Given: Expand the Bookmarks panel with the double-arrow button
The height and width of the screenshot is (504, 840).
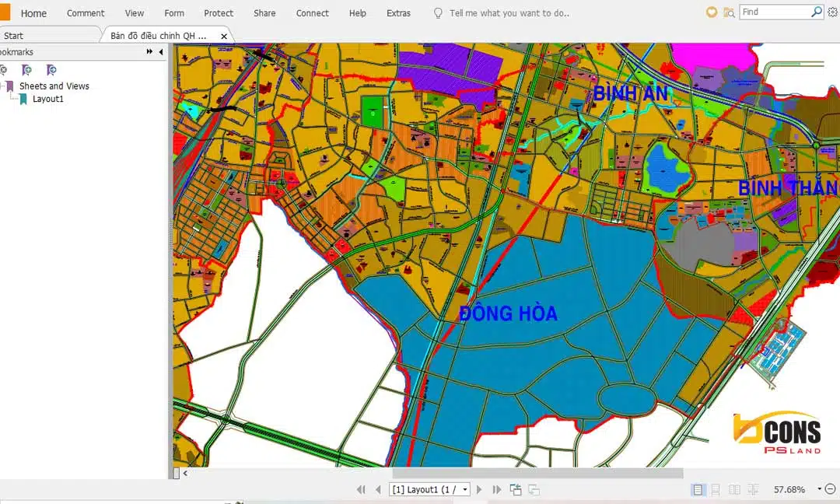Looking at the screenshot, I should pos(149,52).
